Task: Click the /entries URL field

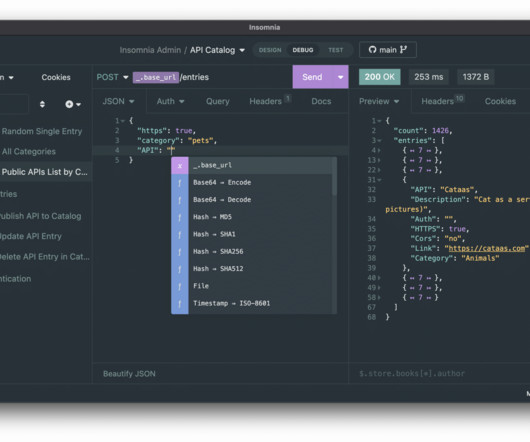Action: pyautogui.click(x=195, y=77)
